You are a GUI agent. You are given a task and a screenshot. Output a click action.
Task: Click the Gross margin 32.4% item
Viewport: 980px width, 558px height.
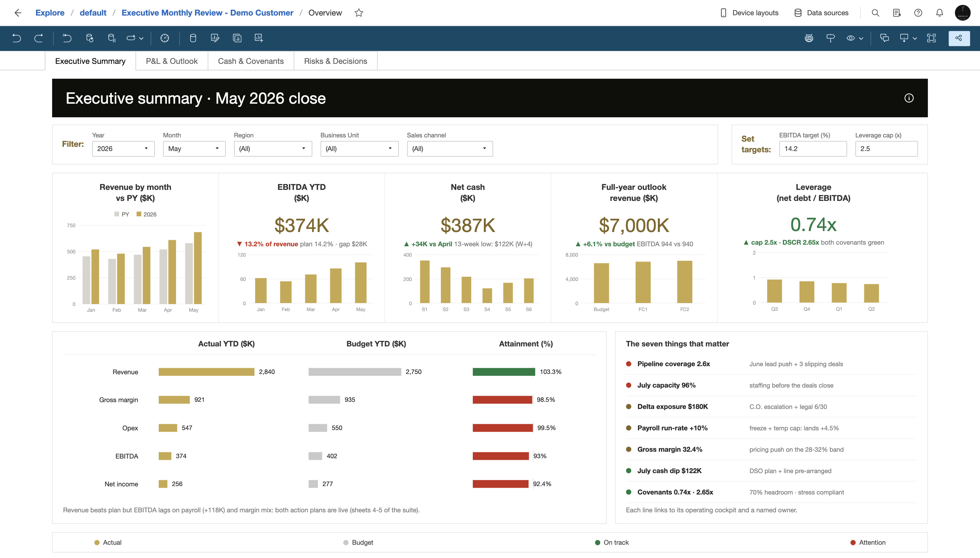tap(771, 449)
